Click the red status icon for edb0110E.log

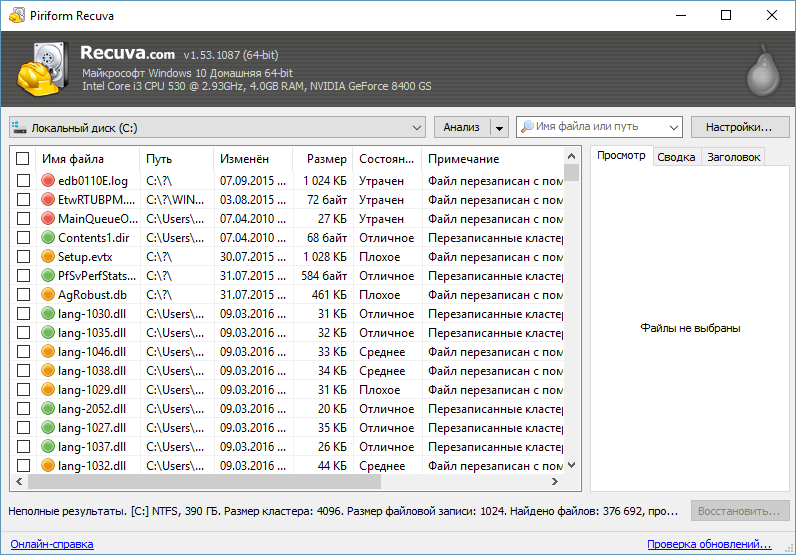click(48, 180)
